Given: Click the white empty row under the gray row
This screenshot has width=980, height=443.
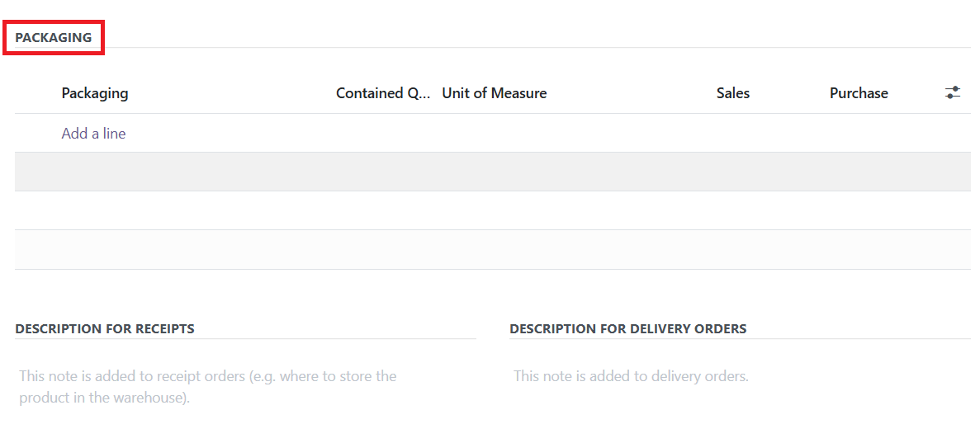Looking at the screenshot, I should 493,210.
